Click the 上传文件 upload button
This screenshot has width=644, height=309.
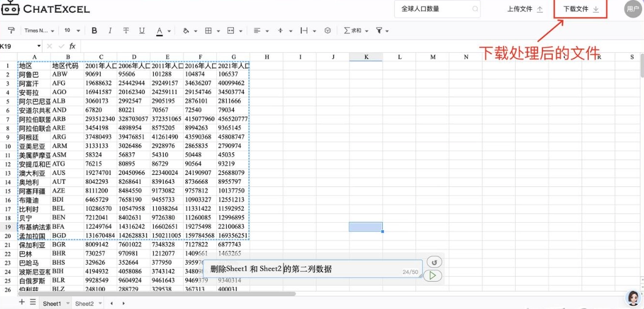(x=525, y=9)
